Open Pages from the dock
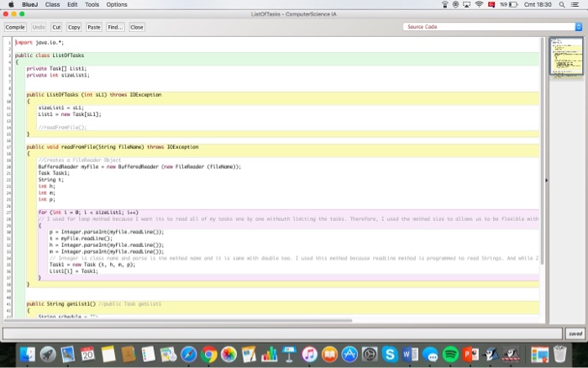Image resolution: width=588 pixels, height=368 pixels. [249, 354]
